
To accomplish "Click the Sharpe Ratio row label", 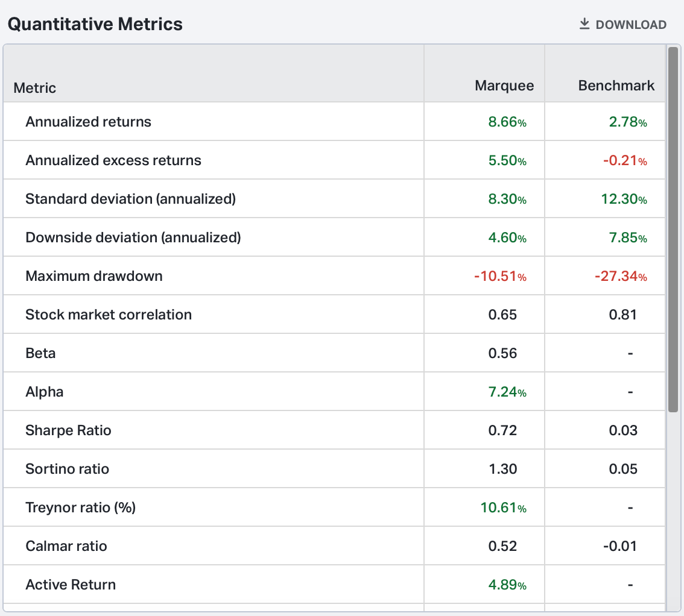I will (68, 430).
